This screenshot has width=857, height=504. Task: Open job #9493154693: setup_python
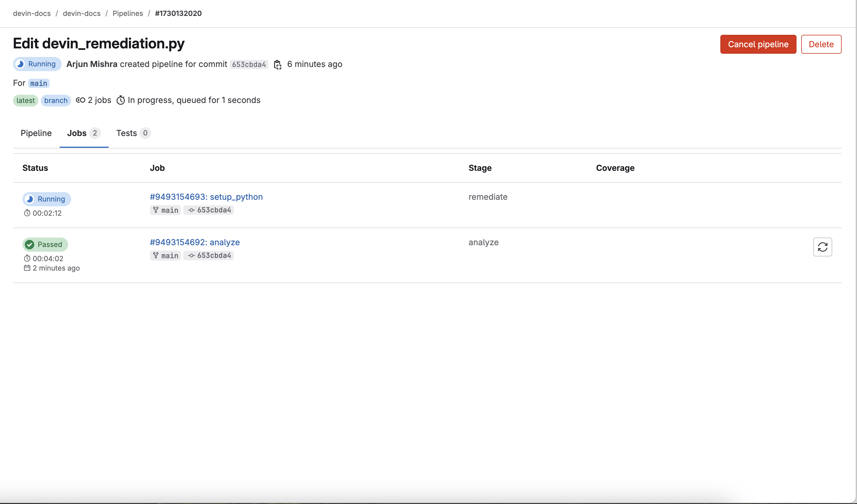(206, 197)
